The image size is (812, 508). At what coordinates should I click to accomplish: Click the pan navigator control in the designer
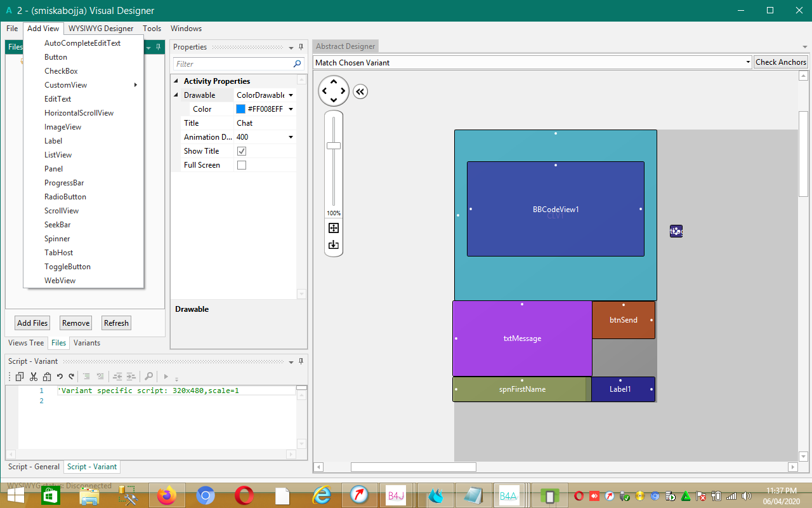333,91
